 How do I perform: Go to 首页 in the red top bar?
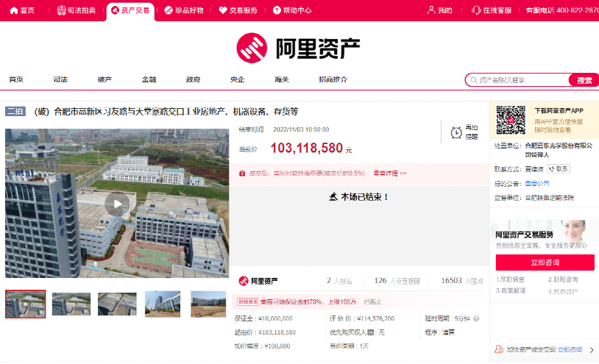pyautogui.click(x=22, y=10)
